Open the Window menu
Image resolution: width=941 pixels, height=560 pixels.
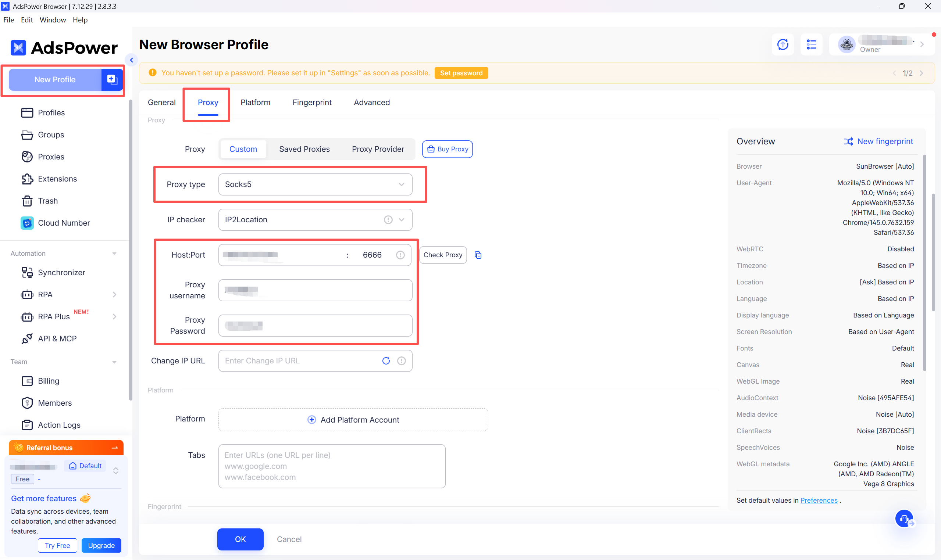tap(53, 20)
